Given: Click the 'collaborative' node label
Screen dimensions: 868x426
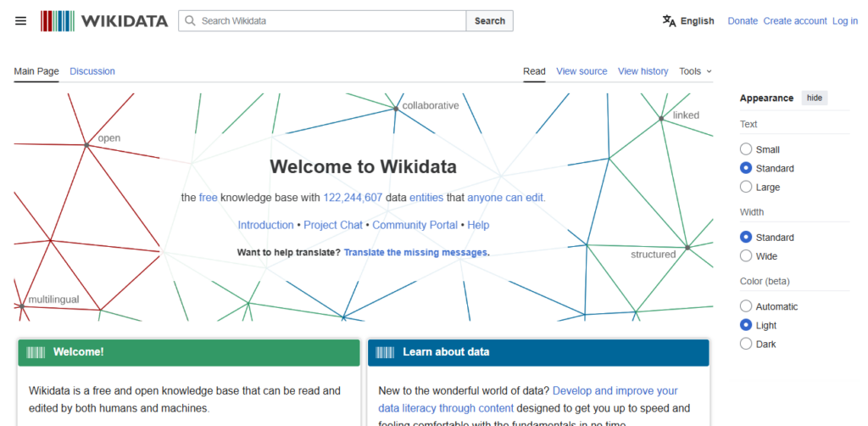Looking at the screenshot, I should coord(431,105).
